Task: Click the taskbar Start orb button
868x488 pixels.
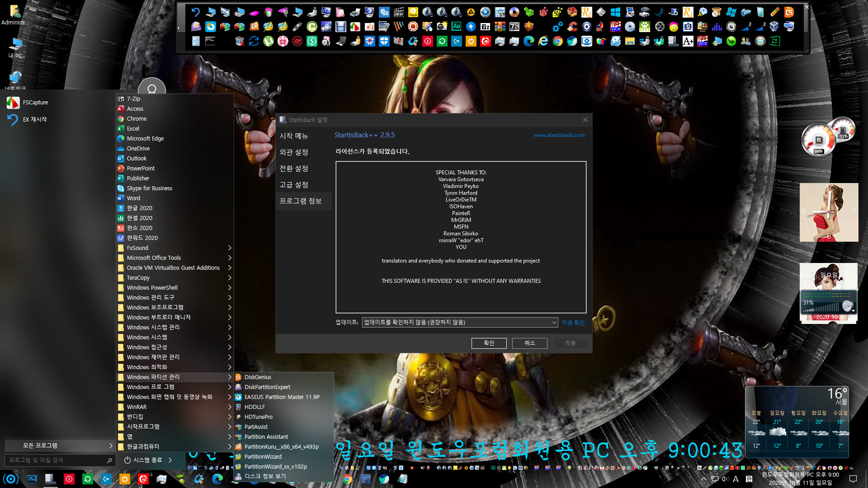Action: point(11,479)
